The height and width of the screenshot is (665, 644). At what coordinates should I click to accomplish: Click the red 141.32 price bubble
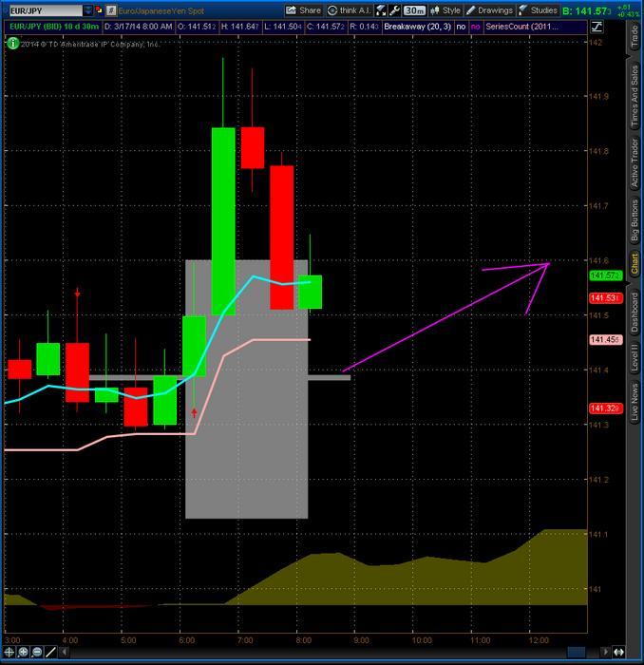[606, 408]
